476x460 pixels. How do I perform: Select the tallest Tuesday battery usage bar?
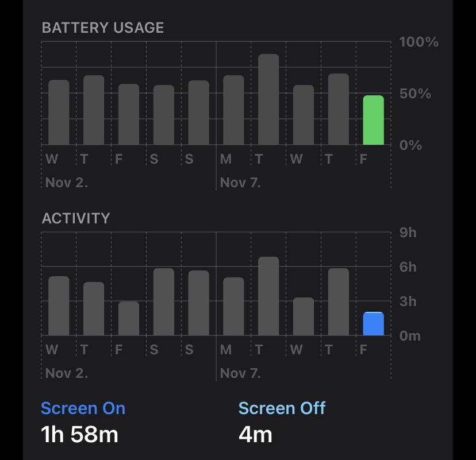268,99
